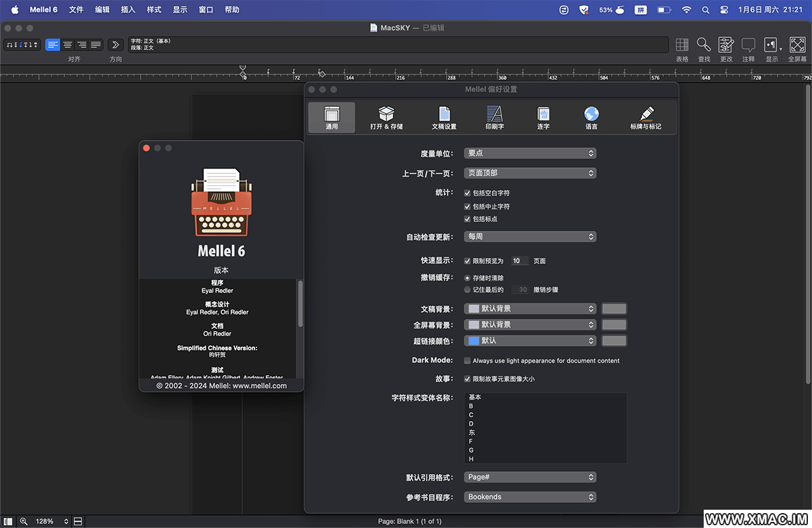812x528 pixels.
Task: Click color well next to 超链接颜色
Action: click(614, 340)
